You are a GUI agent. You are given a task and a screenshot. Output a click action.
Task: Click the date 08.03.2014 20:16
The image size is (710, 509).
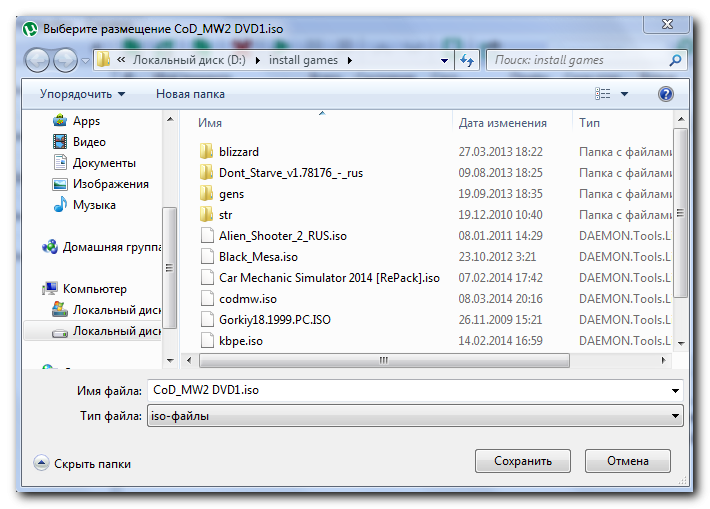pos(500,299)
